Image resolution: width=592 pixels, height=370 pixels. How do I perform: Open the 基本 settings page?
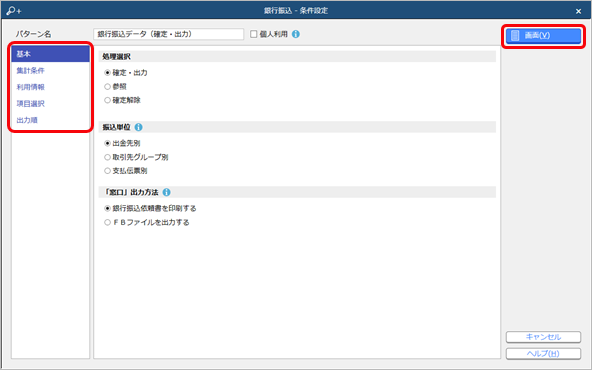[51, 54]
